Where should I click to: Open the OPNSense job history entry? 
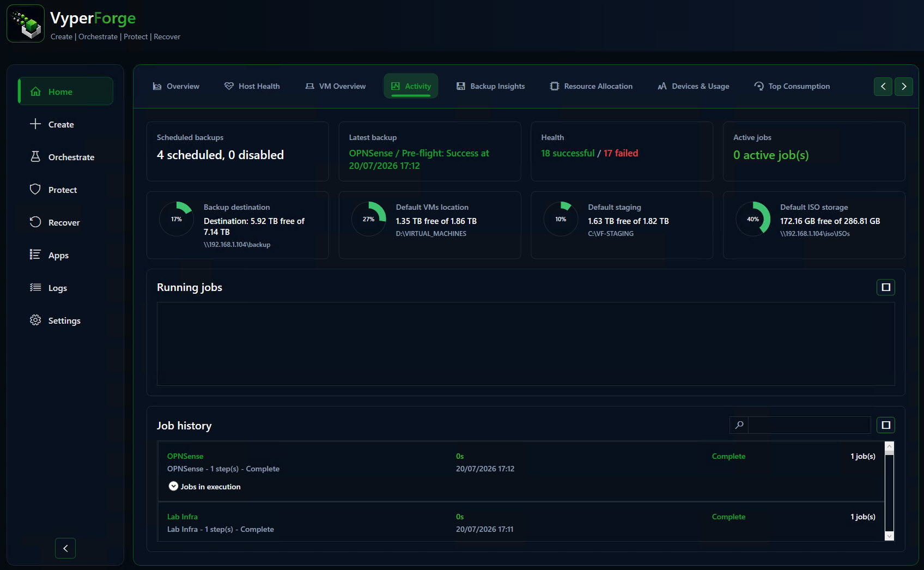(521, 471)
